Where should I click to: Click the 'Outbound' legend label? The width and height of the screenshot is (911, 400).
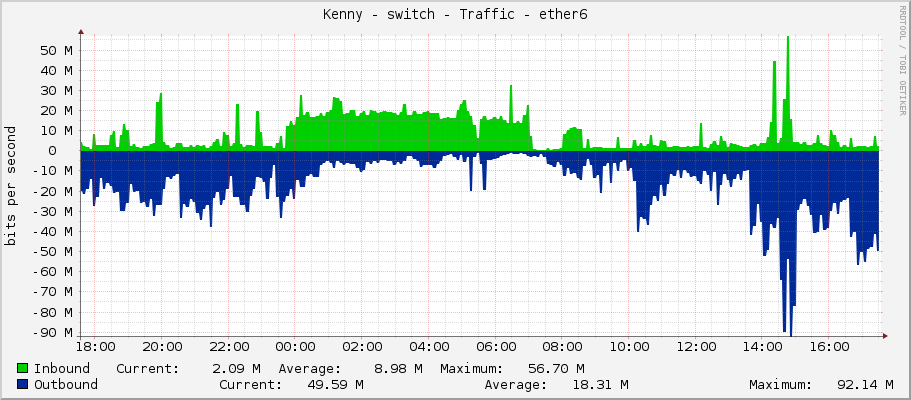pyautogui.click(x=66, y=384)
